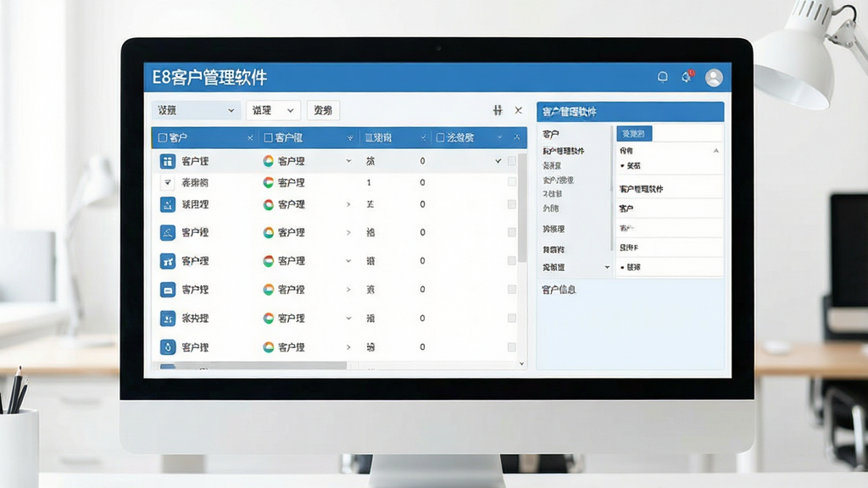
Task: Click the alert icon with red badge
Action: pos(687,76)
